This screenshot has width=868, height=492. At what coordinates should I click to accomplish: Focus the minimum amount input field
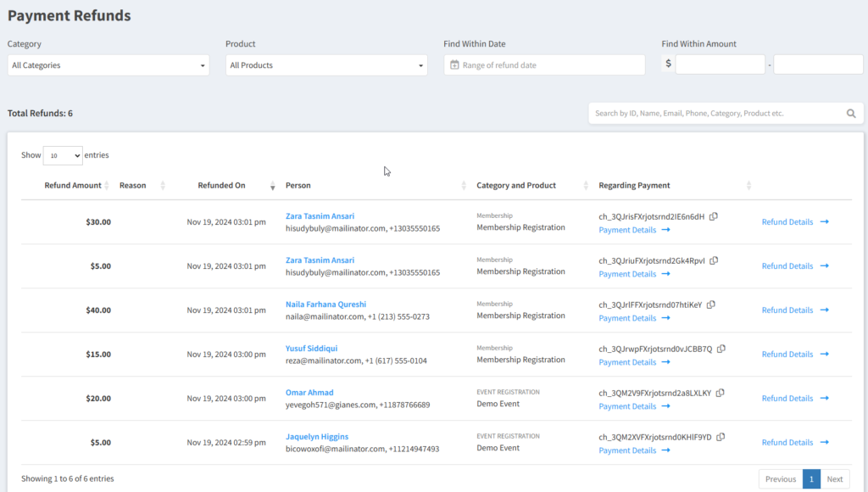(720, 64)
